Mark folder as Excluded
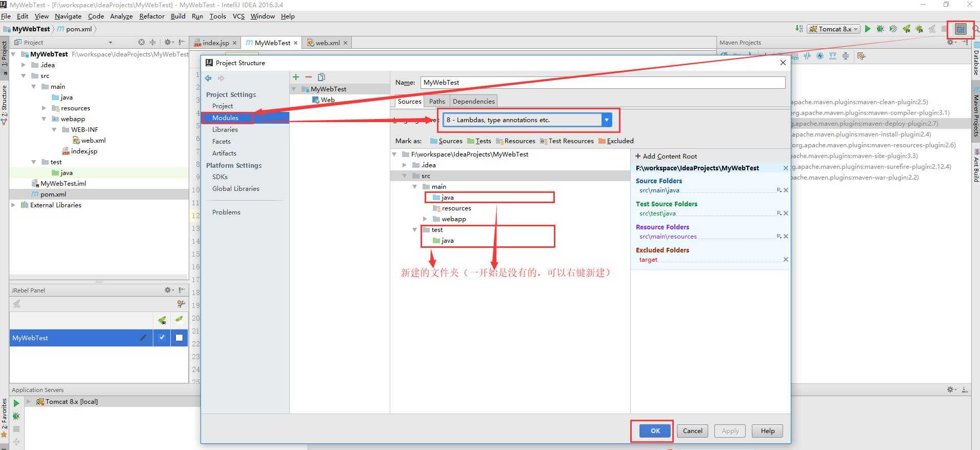Image resolution: width=980 pixels, height=450 pixels. (x=616, y=141)
